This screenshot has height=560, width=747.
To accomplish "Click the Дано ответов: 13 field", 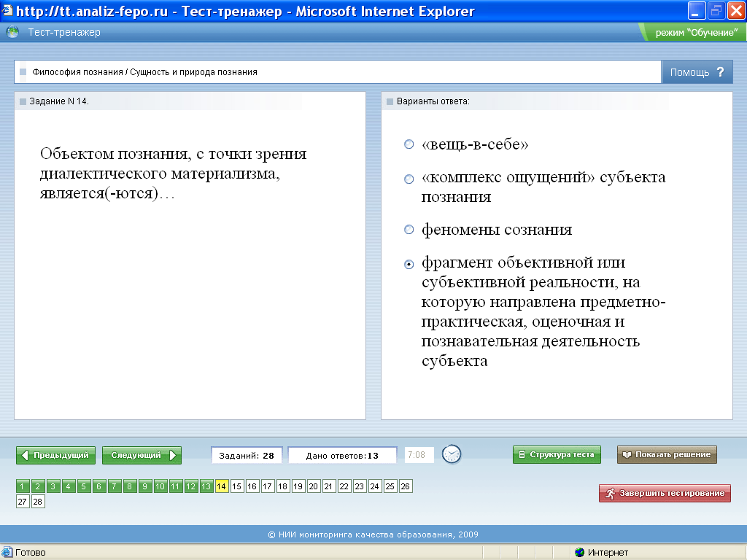I will tap(343, 455).
